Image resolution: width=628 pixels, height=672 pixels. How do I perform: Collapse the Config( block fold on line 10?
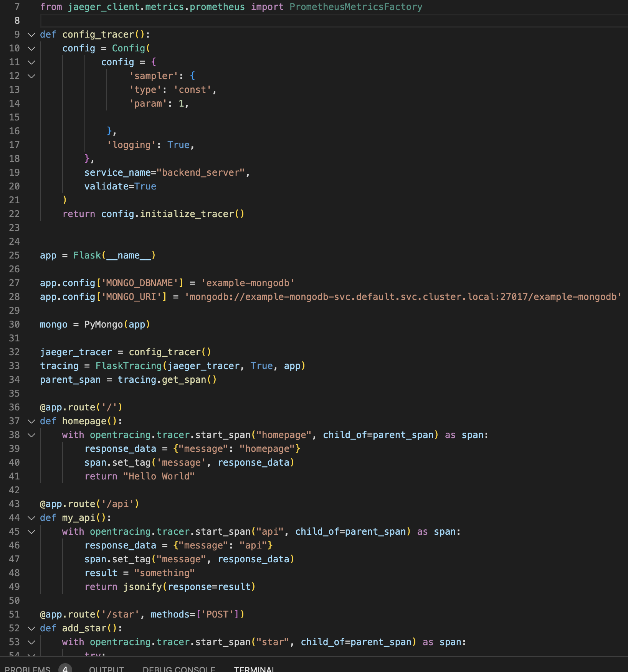coord(31,48)
